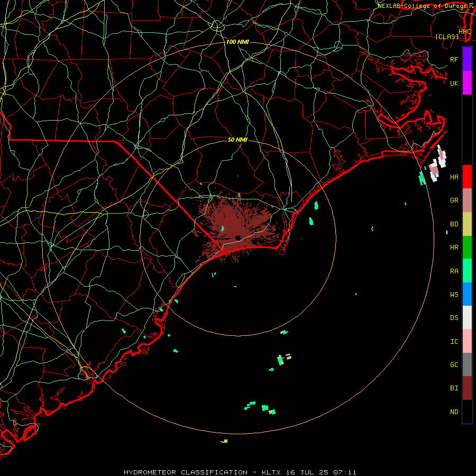
Task: Click the RF legend label
Action: [x=454, y=59]
